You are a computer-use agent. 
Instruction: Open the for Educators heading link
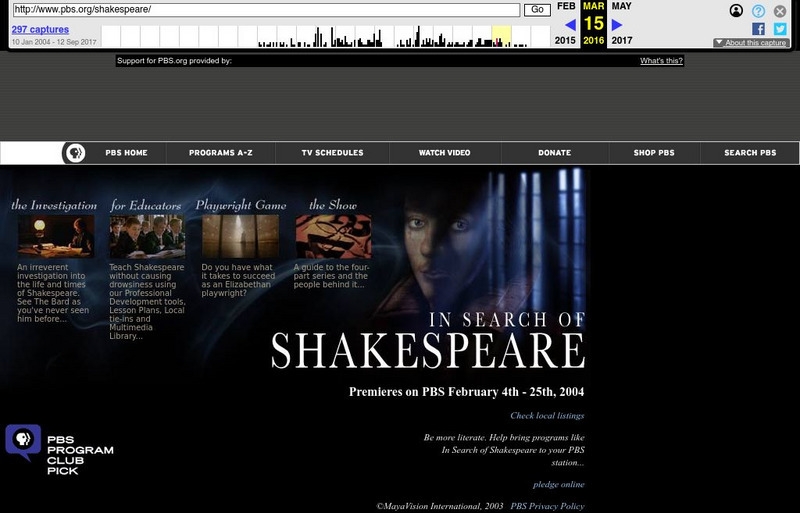tap(146, 205)
